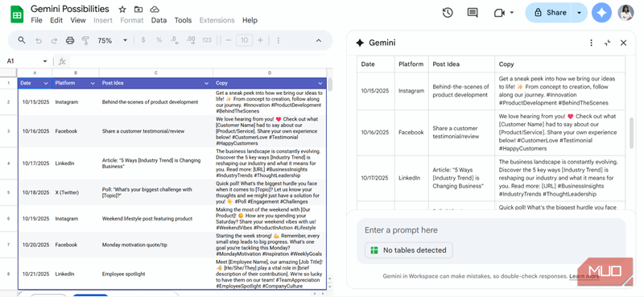644x297 pixels.
Task: Open the name box A1 dropdown
Action: click(45, 61)
